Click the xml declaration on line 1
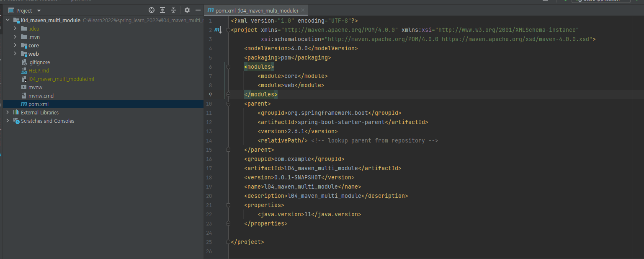644x259 pixels. tap(294, 21)
